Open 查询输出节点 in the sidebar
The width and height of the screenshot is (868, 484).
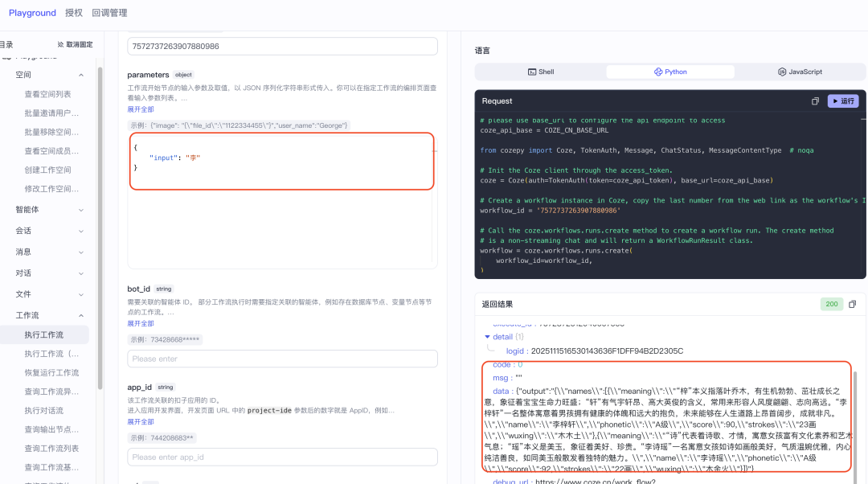51,429
